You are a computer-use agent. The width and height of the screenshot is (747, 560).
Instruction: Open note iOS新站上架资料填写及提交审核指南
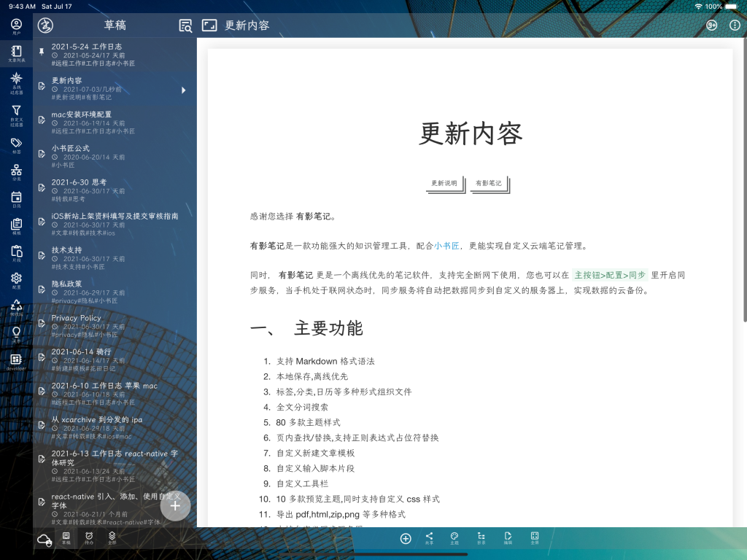tap(115, 224)
